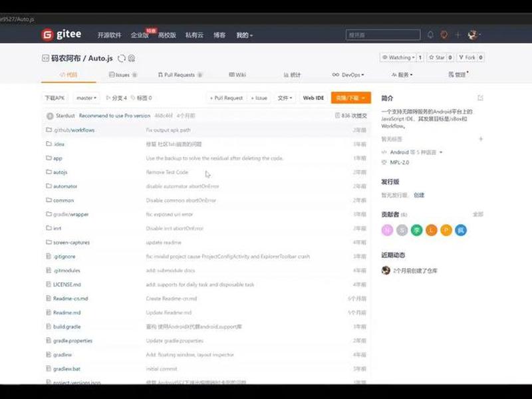The width and height of the screenshot is (532, 399).
Task: Open the 836 次提交 commits link
Action: 351,116
